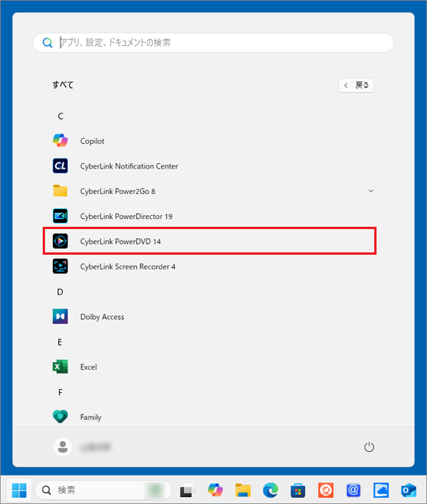Jump to letter index F header
The height and width of the screenshot is (504, 427).
[60, 392]
